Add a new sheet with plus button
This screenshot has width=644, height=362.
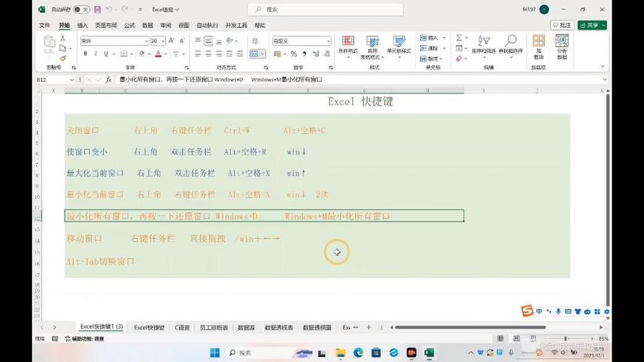click(369, 327)
